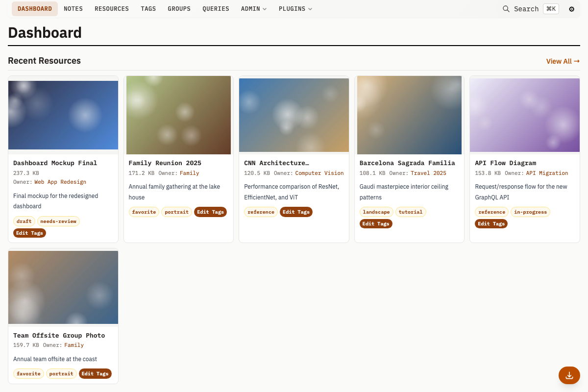Click the in-progress tag on API Flow Diagram
Screen dimensions: 588x392
530,212
